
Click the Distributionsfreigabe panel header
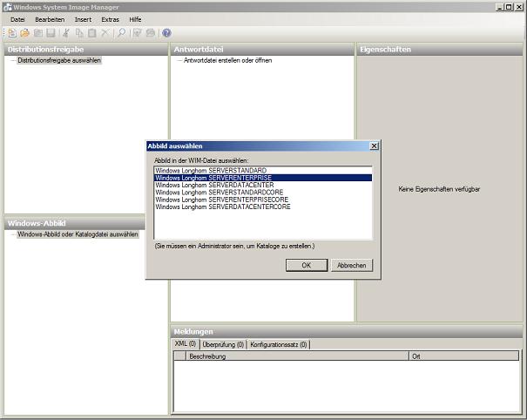85,50
